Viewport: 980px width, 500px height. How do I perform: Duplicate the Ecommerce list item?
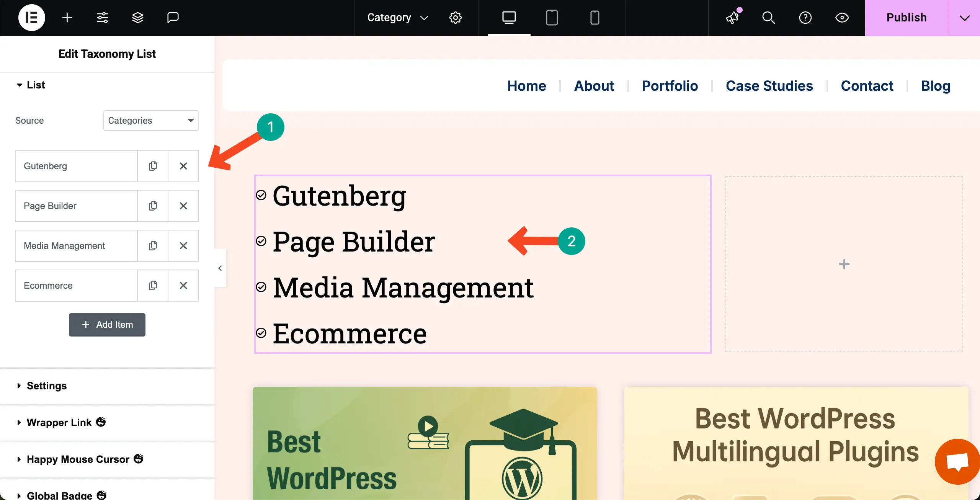point(153,286)
